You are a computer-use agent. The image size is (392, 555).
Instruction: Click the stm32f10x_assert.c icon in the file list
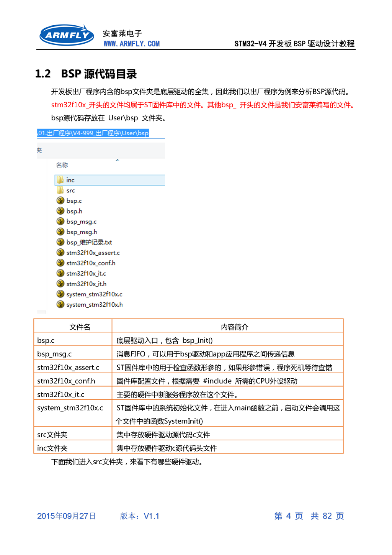(60, 252)
